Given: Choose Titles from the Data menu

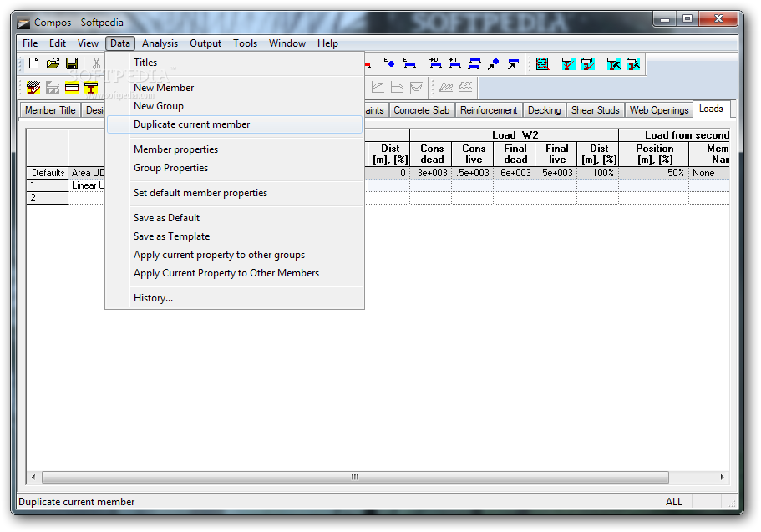Looking at the screenshot, I should 235,63.
